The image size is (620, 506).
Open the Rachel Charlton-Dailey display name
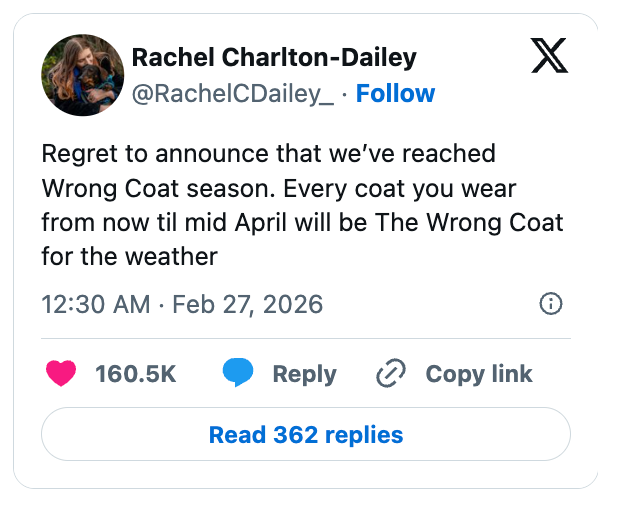point(274,57)
